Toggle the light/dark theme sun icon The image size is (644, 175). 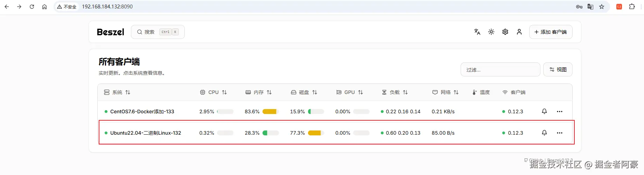[491, 32]
